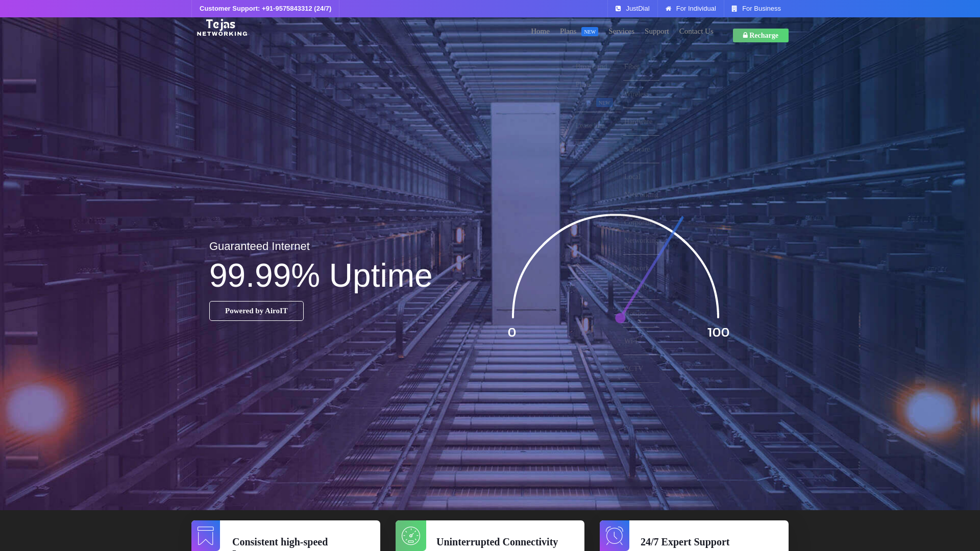Open the Plans menu
Image resolution: width=980 pixels, height=551 pixels.
pyautogui.click(x=568, y=31)
